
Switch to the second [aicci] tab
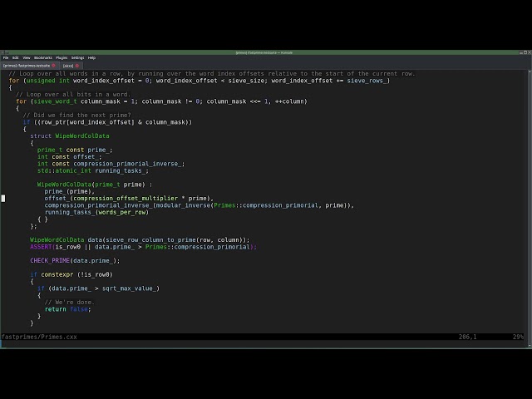71,66
